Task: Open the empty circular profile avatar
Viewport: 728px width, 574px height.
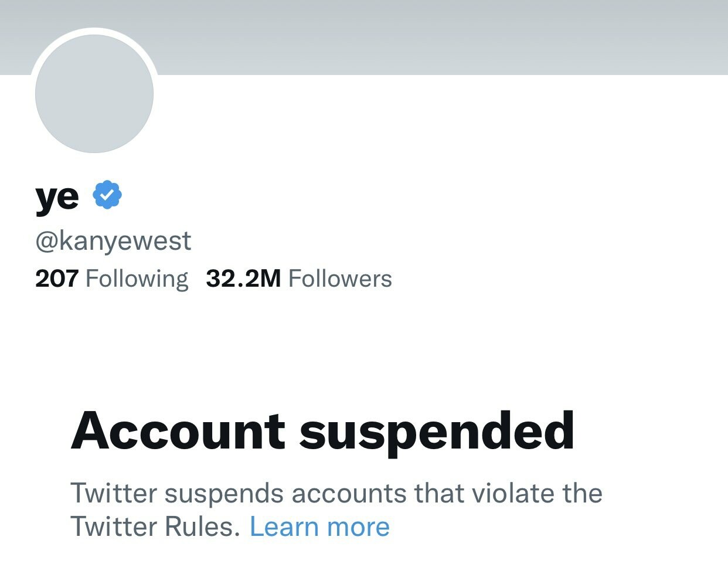Action: 94,94
